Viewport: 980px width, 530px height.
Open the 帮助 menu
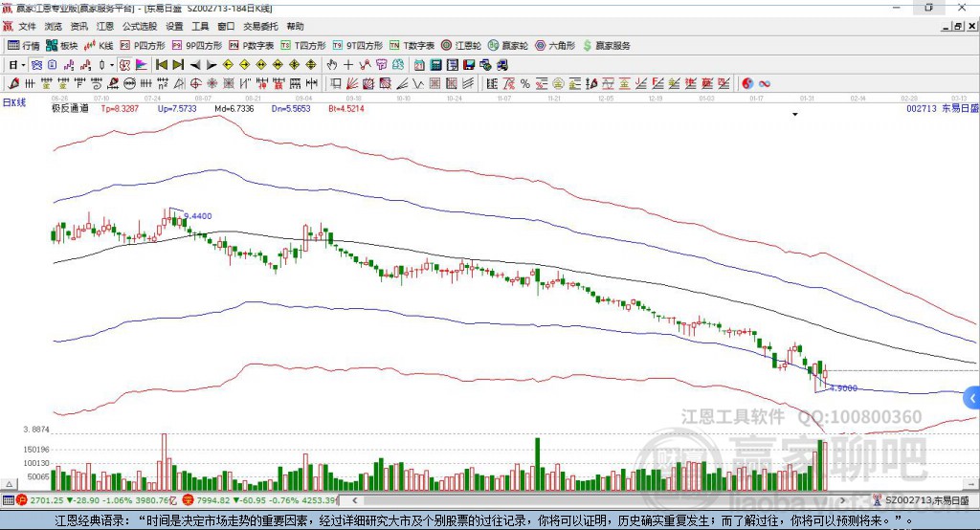[x=295, y=26]
